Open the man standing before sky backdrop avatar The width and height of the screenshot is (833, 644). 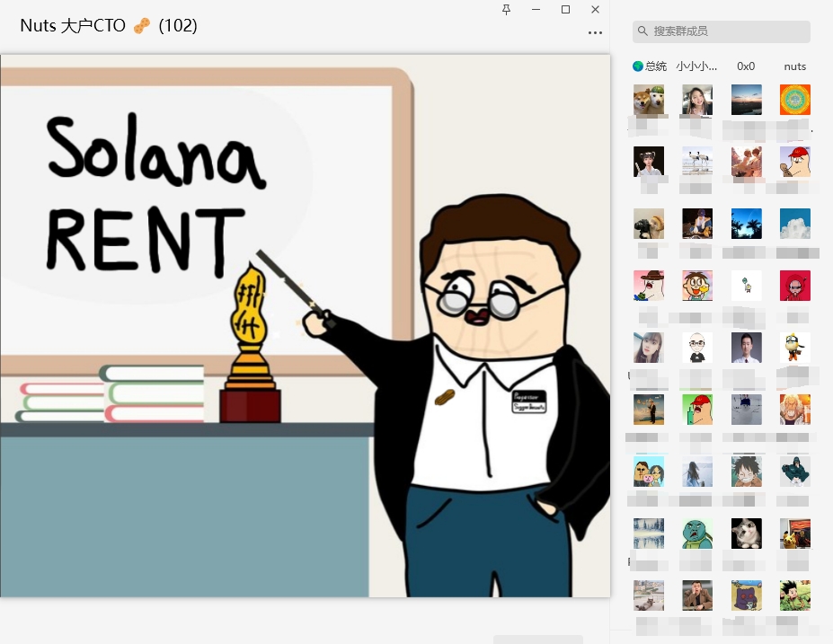pos(649,410)
